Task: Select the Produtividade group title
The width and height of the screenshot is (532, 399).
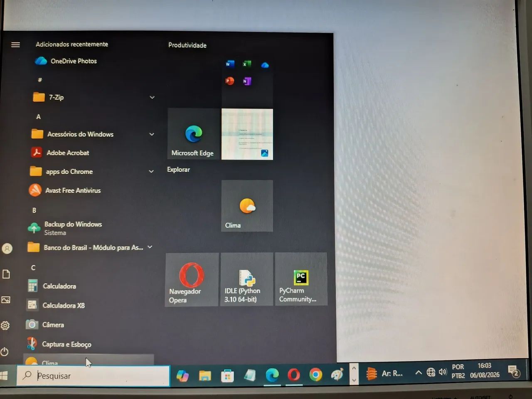Action: 187,45
